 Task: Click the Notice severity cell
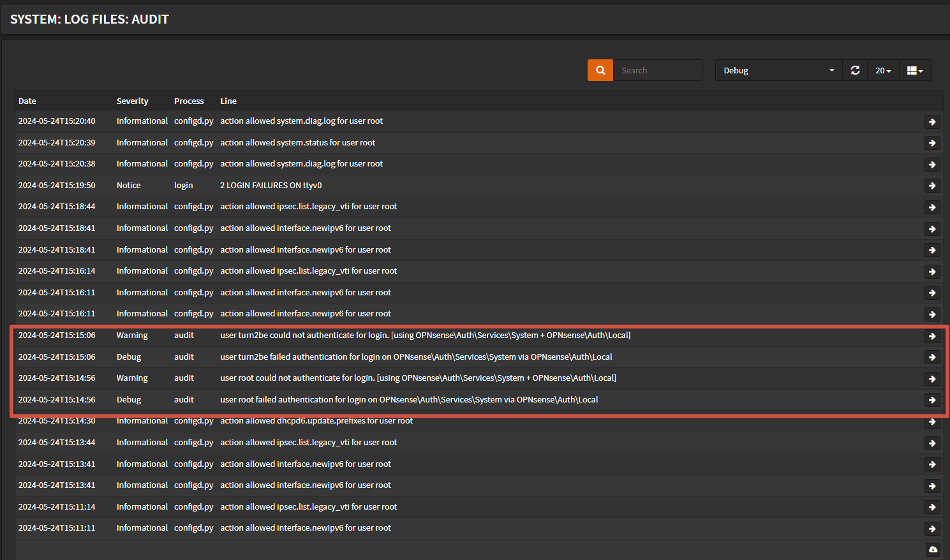click(128, 185)
